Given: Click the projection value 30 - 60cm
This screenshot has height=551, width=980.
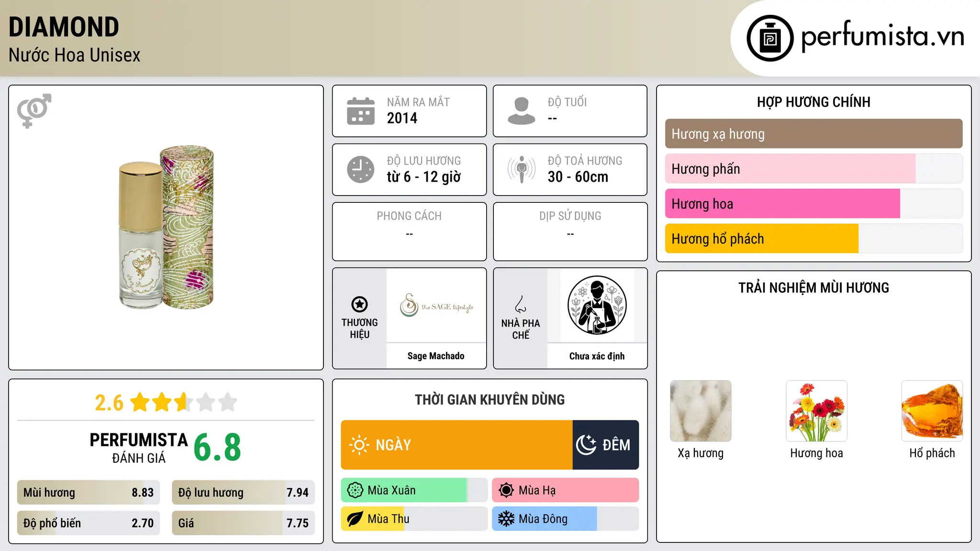Looking at the screenshot, I should 578,177.
